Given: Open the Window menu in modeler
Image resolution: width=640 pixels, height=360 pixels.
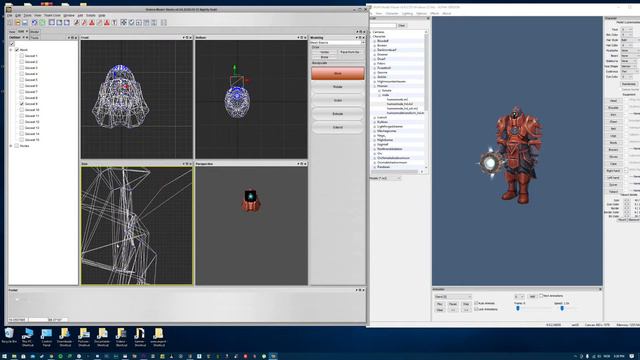Looking at the screenshot, I should pyautogui.click(x=69, y=16).
